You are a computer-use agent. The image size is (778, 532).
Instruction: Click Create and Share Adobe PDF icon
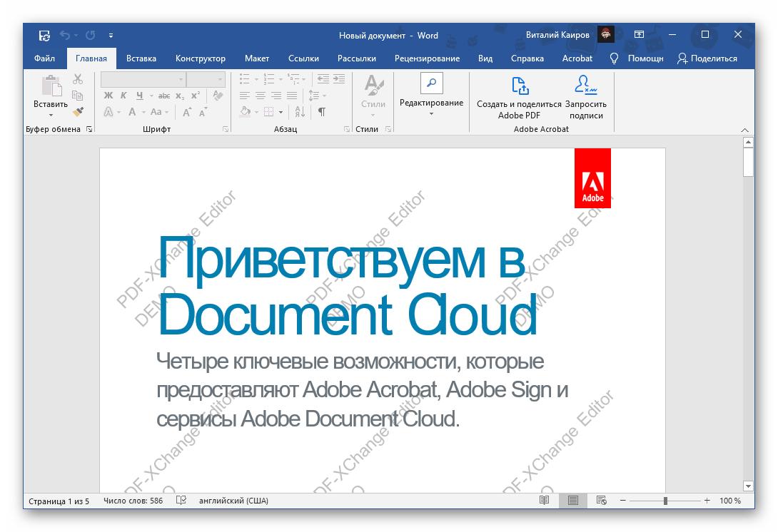coord(520,86)
